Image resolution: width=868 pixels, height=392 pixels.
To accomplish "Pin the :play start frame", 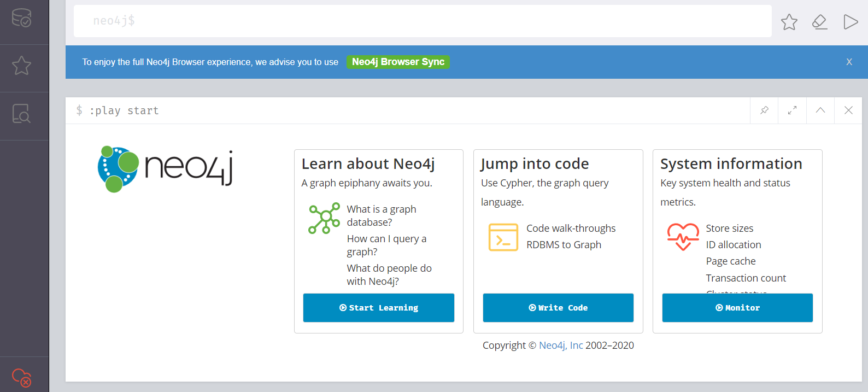I will [x=764, y=110].
